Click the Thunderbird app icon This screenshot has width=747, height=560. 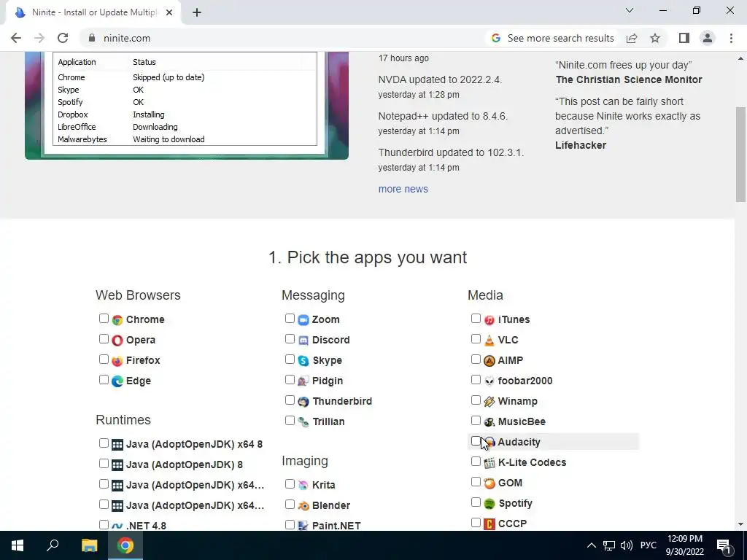(x=303, y=402)
